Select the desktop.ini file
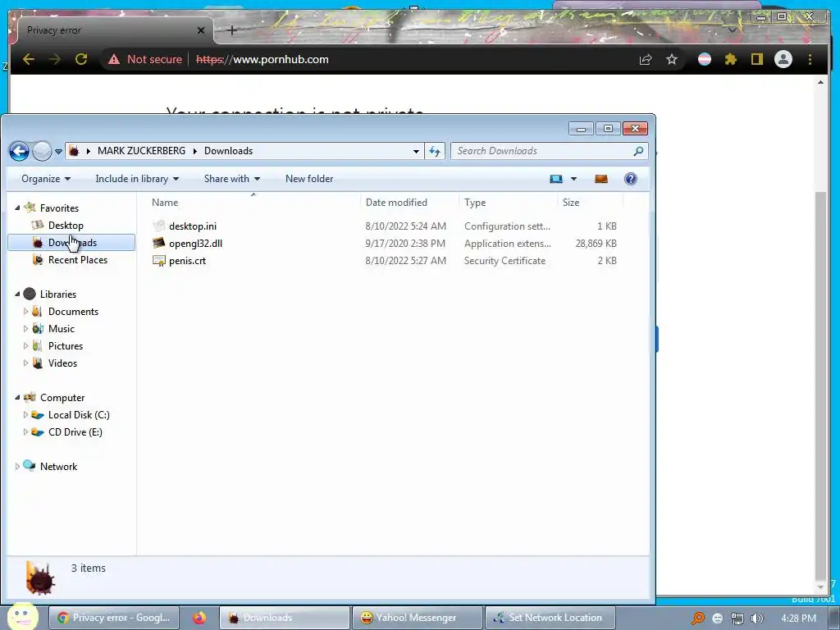 (192, 226)
